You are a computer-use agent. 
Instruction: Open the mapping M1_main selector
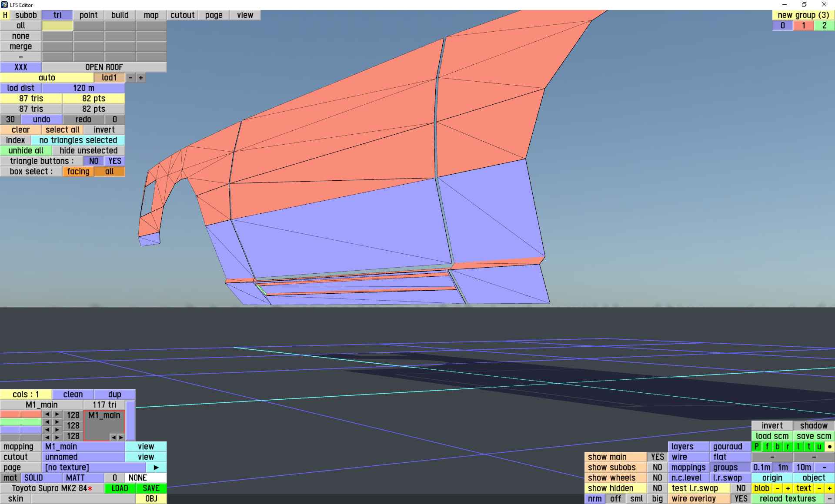coord(83,447)
